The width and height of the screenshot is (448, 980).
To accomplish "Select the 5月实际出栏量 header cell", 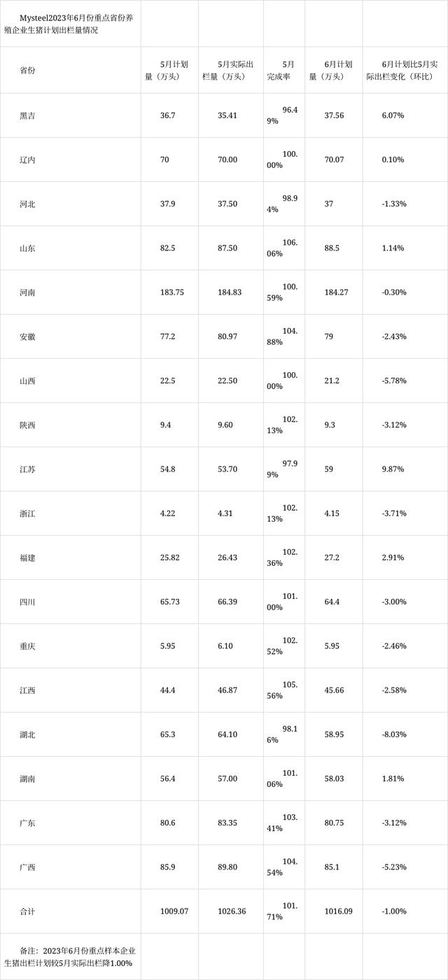I will click(231, 71).
